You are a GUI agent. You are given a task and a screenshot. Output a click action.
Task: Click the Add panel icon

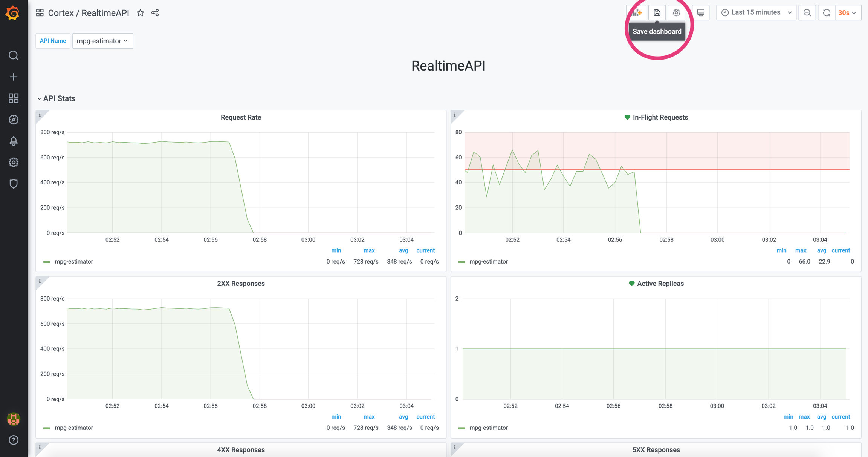(x=637, y=13)
